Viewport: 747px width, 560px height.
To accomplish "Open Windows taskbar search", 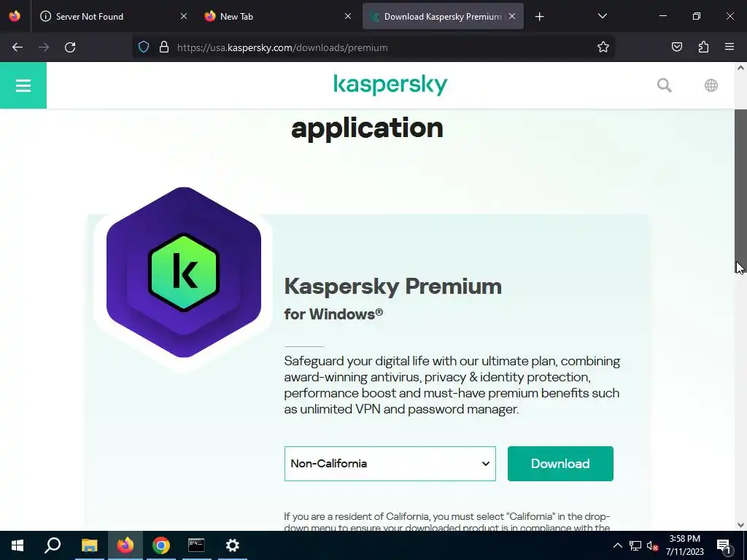I will (53, 545).
